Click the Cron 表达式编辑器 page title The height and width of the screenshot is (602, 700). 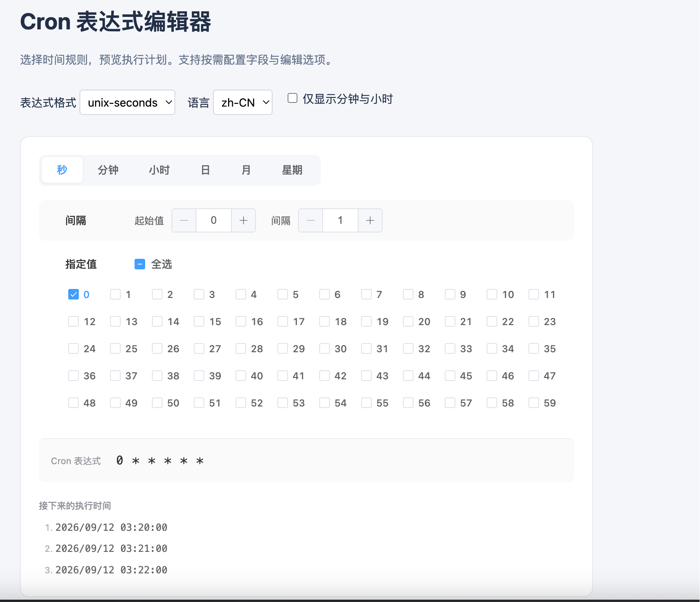click(115, 22)
